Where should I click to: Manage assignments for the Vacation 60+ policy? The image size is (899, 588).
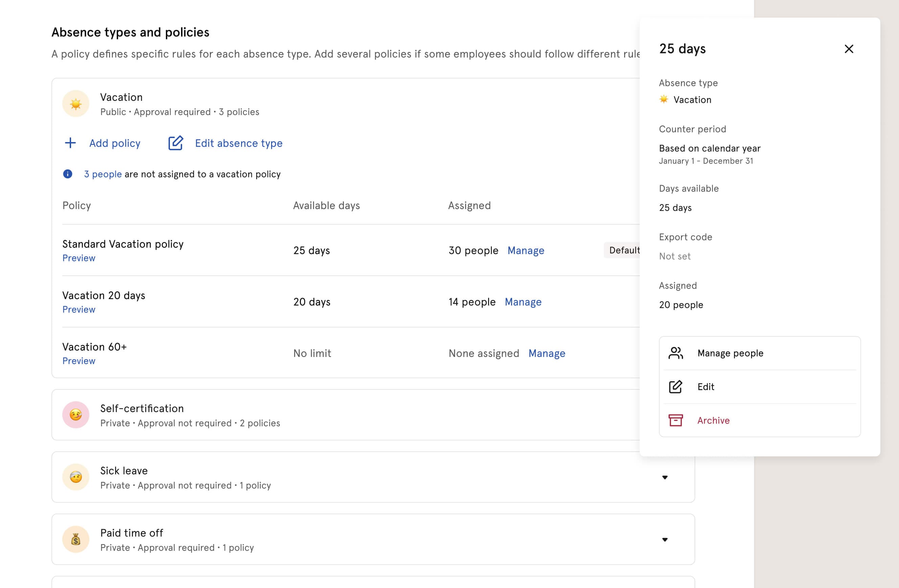coord(547,353)
